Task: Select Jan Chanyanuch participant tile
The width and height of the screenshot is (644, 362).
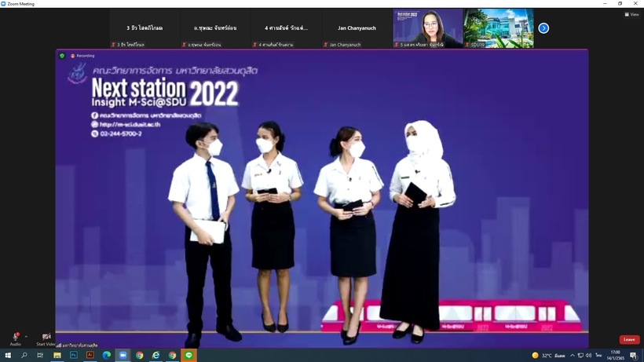Action: pyautogui.click(x=357, y=28)
